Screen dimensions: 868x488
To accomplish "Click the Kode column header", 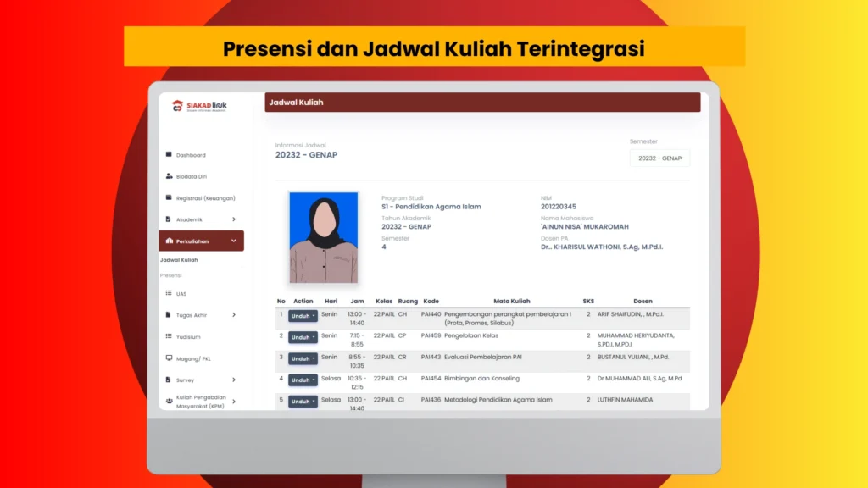I will [431, 301].
